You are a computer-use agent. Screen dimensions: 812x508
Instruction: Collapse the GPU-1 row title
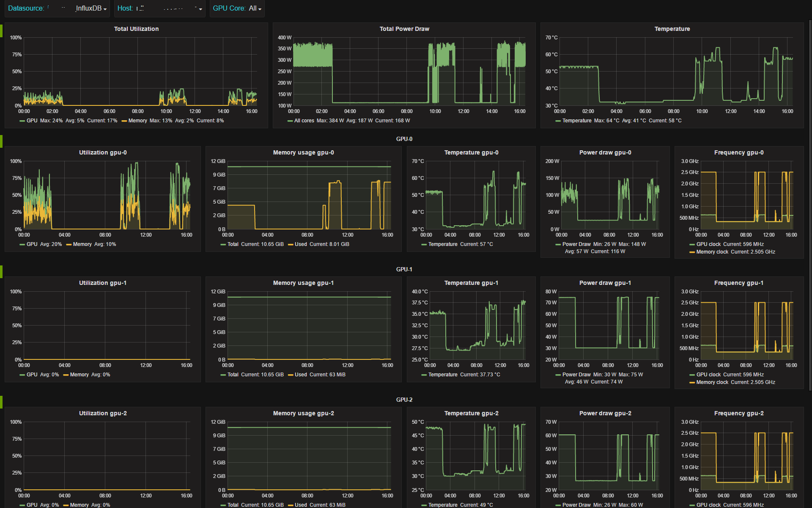point(404,269)
